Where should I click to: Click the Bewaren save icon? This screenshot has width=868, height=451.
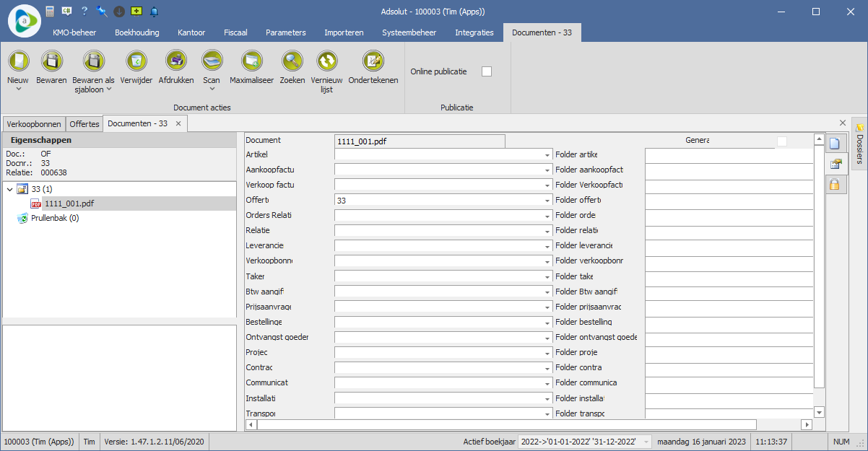(x=51, y=61)
